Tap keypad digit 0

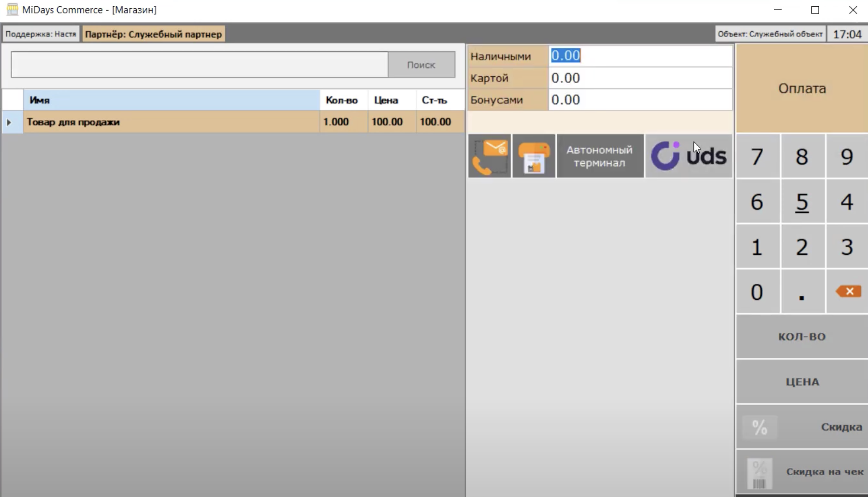pos(757,292)
